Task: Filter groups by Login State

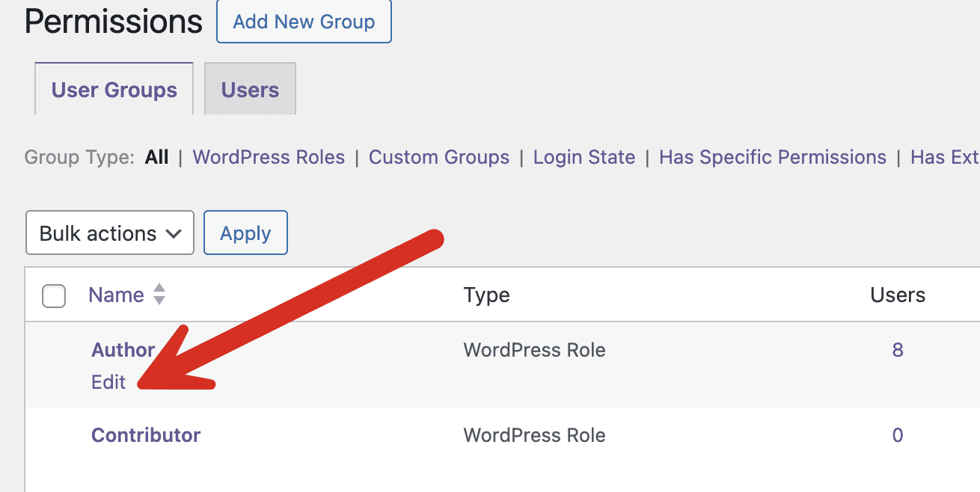Action: click(584, 158)
